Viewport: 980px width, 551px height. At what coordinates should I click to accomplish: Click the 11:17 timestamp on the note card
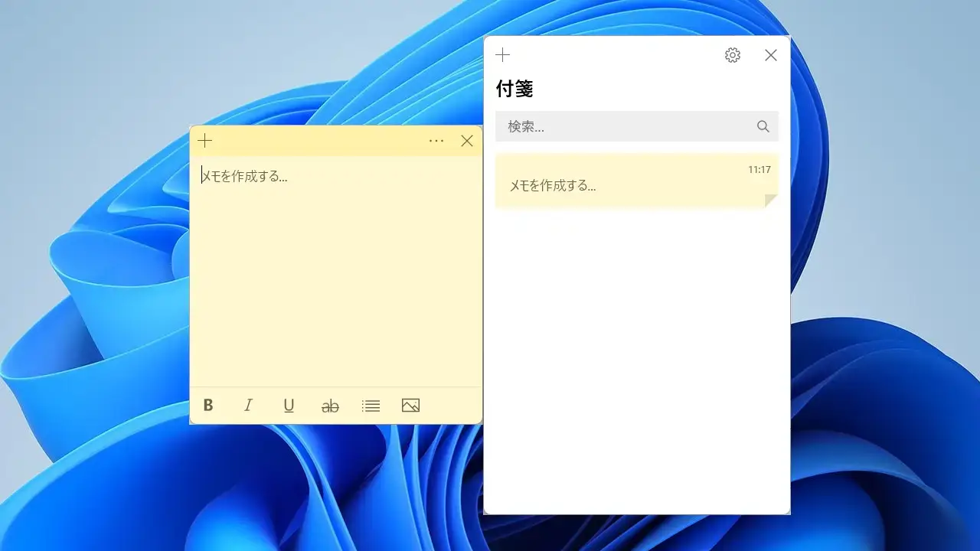pos(759,170)
